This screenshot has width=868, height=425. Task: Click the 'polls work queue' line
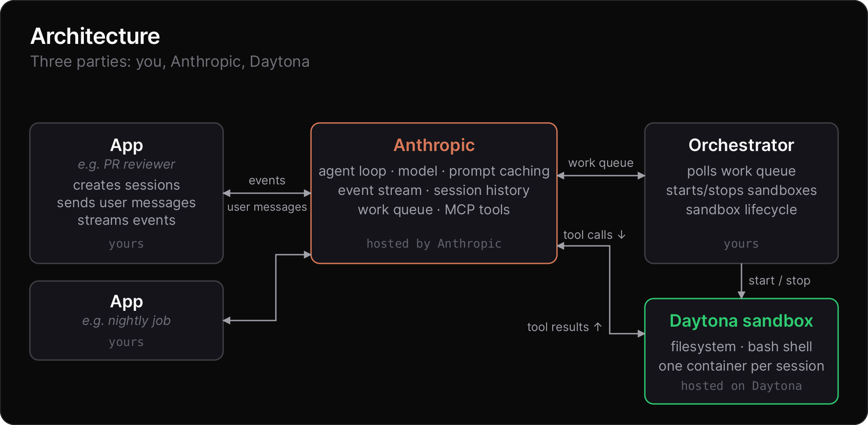(x=741, y=171)
